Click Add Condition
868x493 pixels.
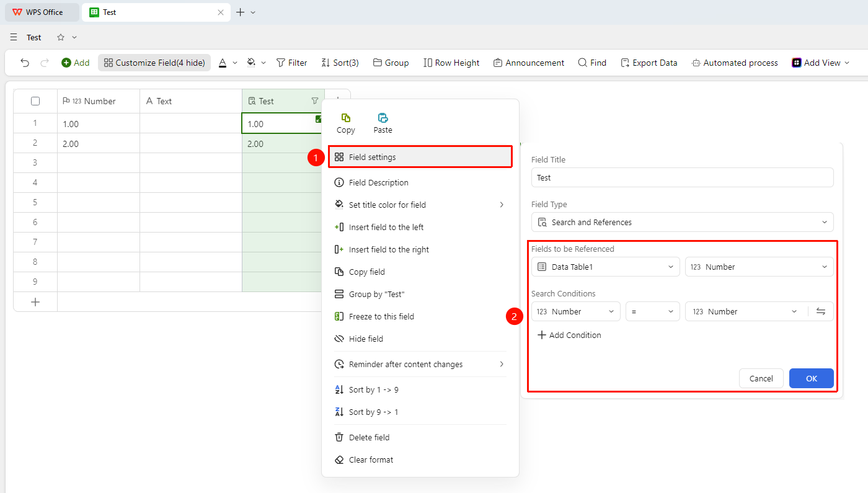tap(569, 335)
